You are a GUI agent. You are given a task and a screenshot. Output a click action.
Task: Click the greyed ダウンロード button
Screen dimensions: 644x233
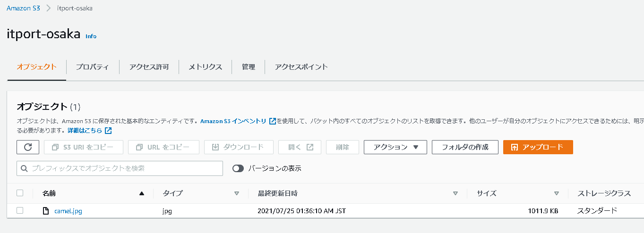click(x=239, y=147)
